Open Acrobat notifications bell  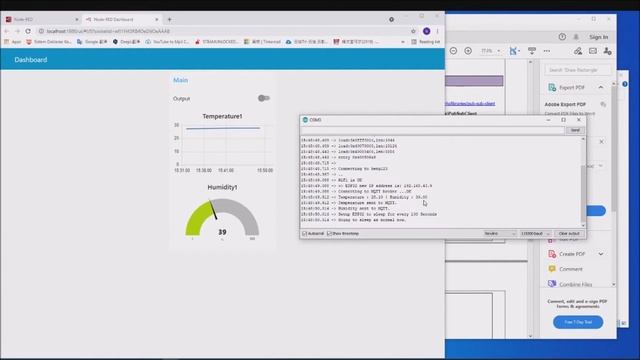click(576, 37)
